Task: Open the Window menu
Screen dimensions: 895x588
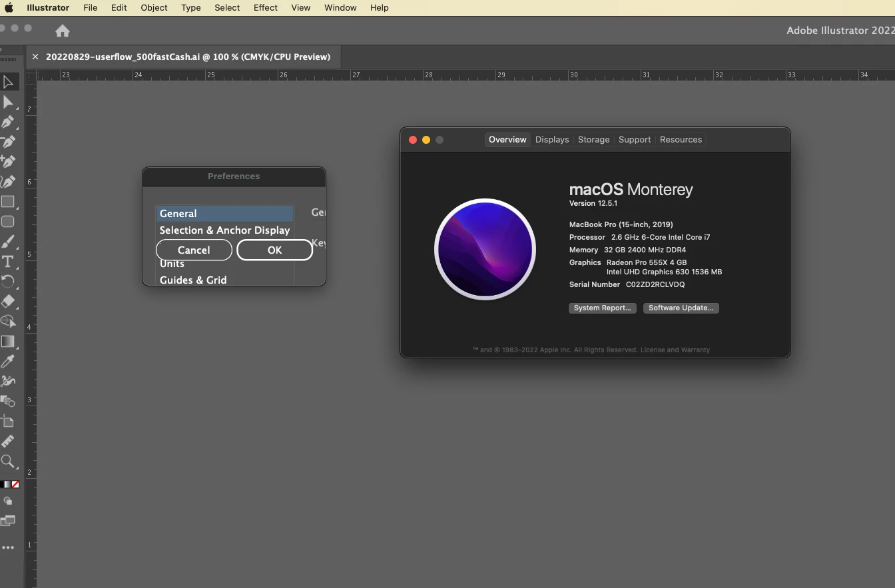Action: click(x=340, y=7)
